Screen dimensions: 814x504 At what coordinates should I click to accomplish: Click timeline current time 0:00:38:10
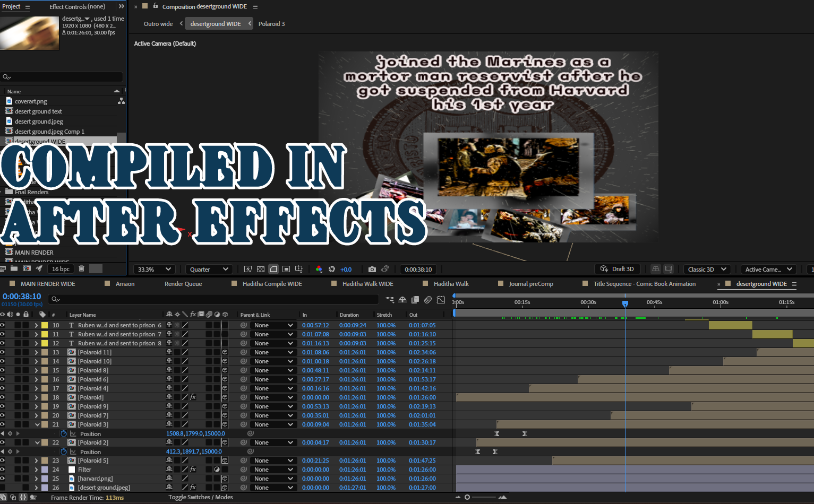22,297
